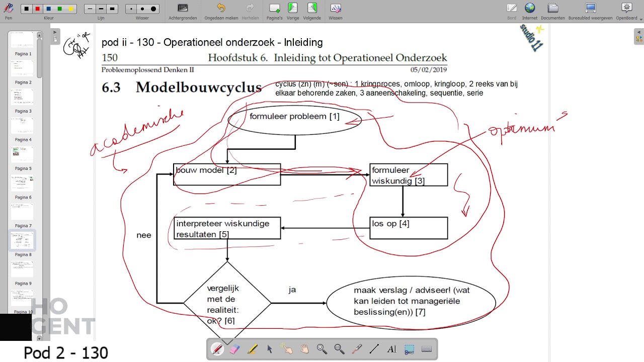Go to next page with Volgende
644x362 pixels.
(x=312, y=11)
